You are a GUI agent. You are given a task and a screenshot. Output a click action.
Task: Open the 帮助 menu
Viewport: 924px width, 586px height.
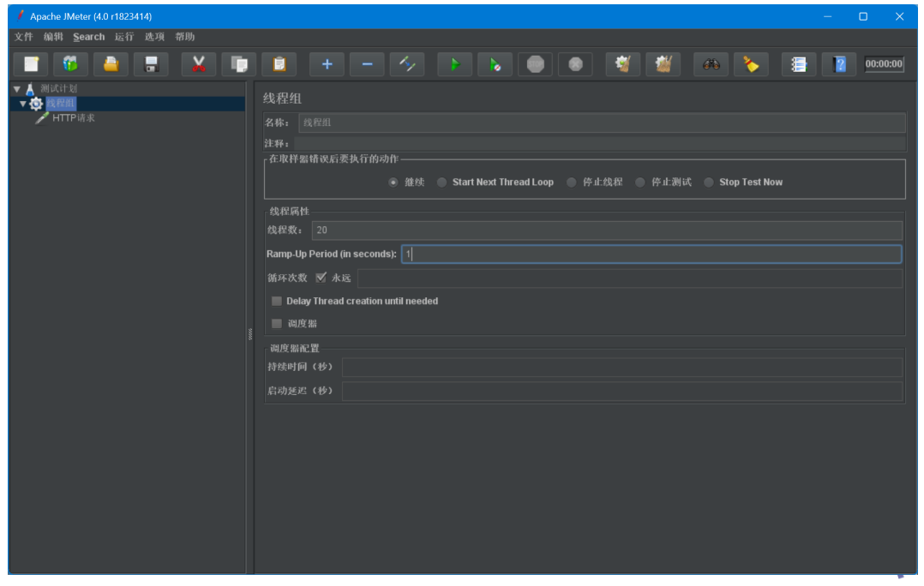pos(184,37)
